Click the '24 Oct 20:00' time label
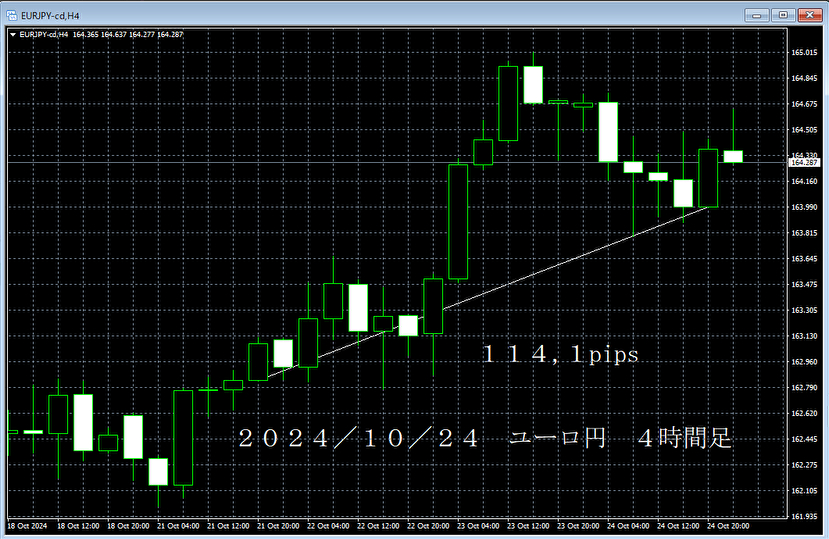829x539 pixels. pos(729,526)
